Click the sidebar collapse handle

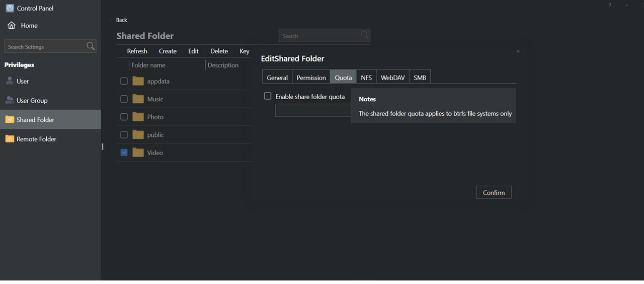[102, 147]
